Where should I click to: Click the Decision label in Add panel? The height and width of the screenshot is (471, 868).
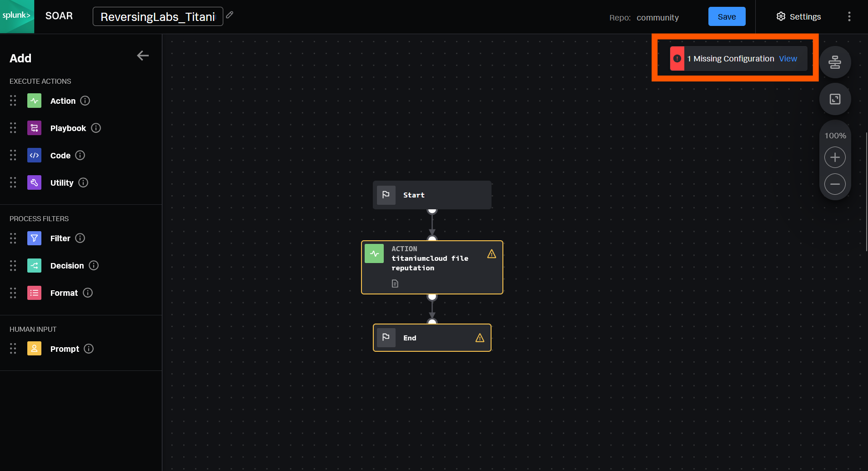click(x=67, y=266)
